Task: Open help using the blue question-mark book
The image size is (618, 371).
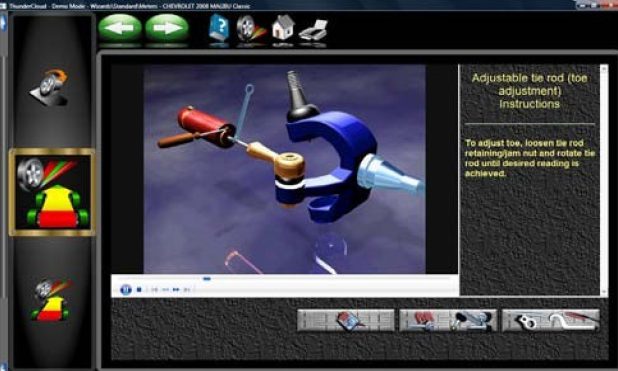Action: tap(220, 28)
